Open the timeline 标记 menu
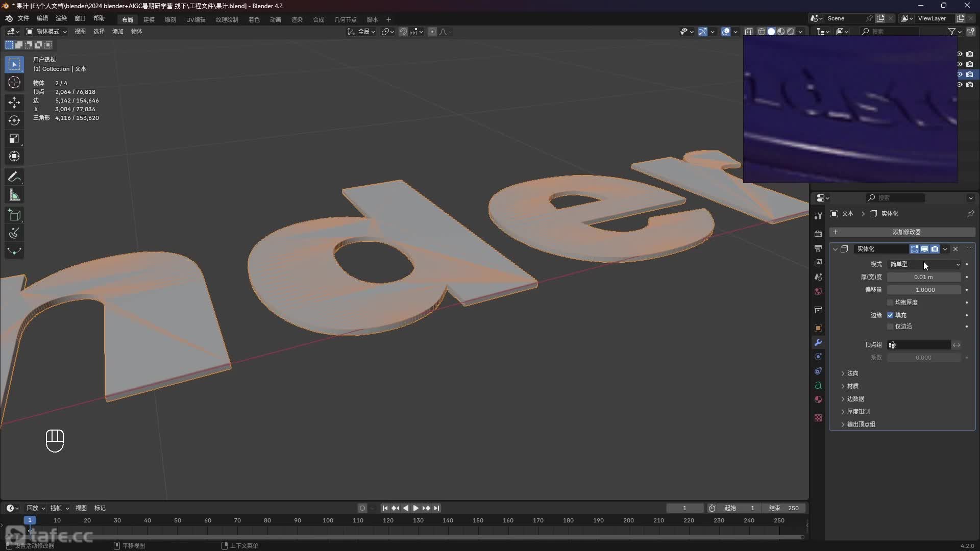The height and width of the screenshot is (551, 980). 100,508
